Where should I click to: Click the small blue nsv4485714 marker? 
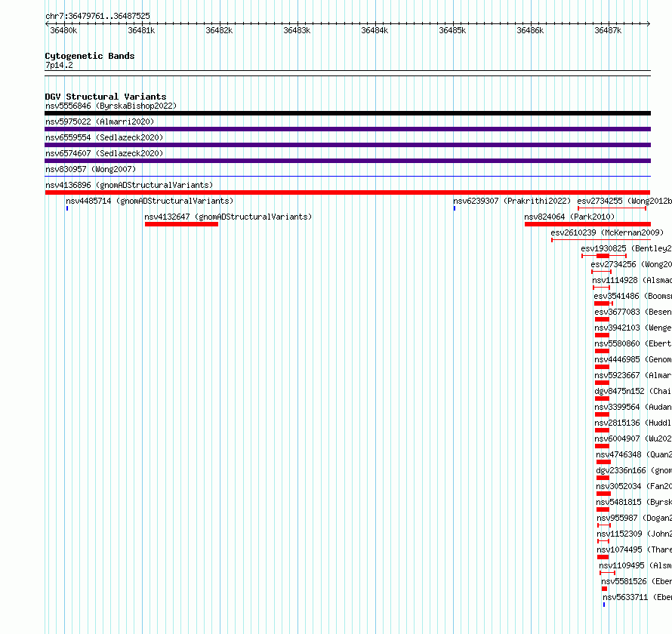click(x=67, y=208)
